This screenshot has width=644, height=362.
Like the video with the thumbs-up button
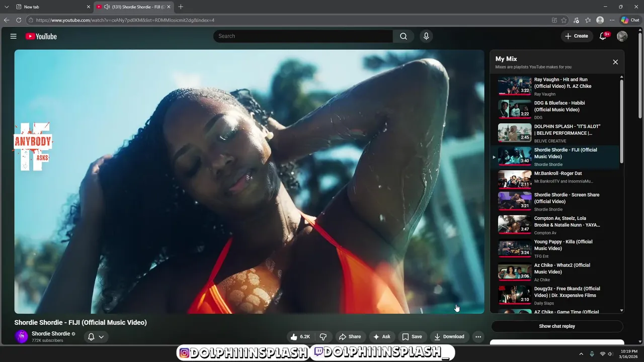coord(300,337)
